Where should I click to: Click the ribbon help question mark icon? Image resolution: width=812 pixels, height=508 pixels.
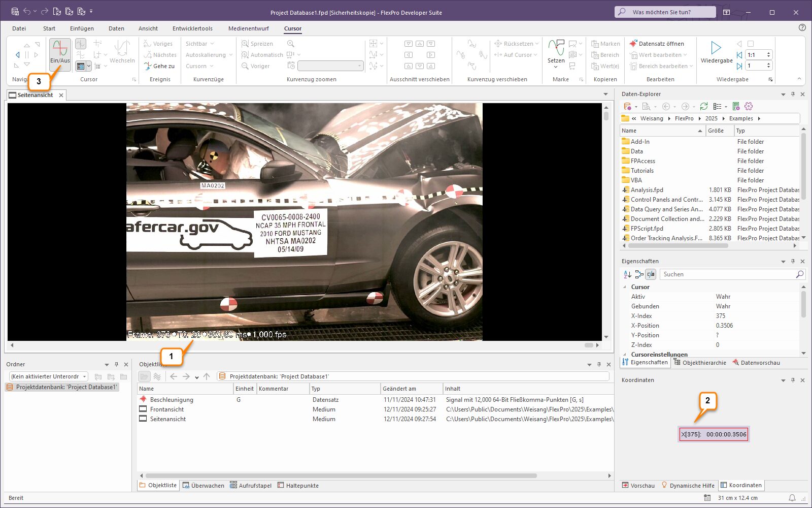click(x=802, y=28)
